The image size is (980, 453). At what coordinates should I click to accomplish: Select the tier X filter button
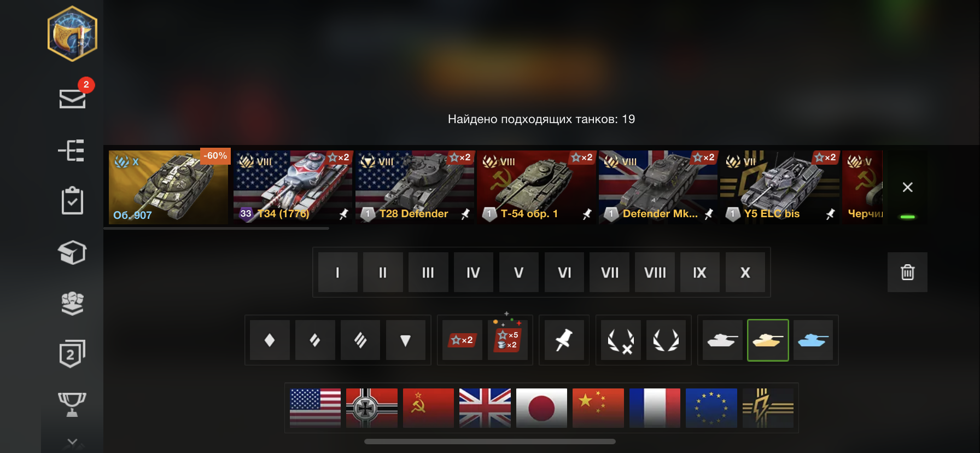[745, 272]
